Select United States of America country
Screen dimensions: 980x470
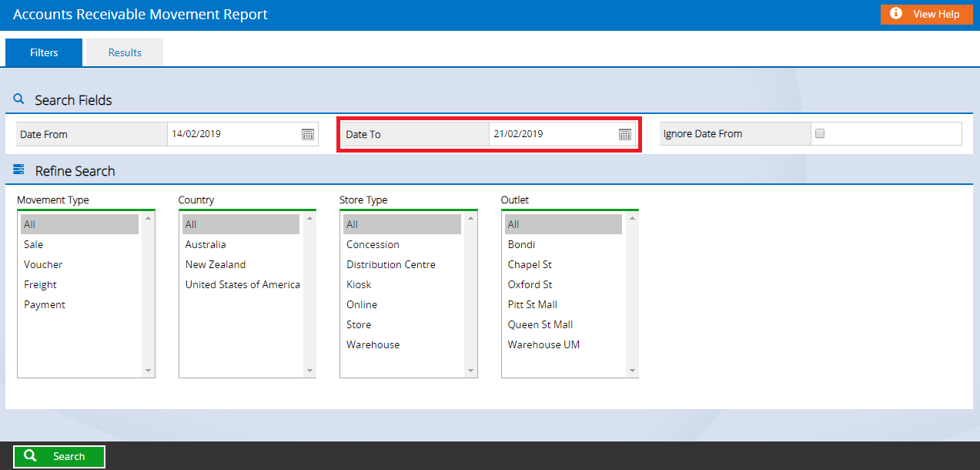pos(242,284)
